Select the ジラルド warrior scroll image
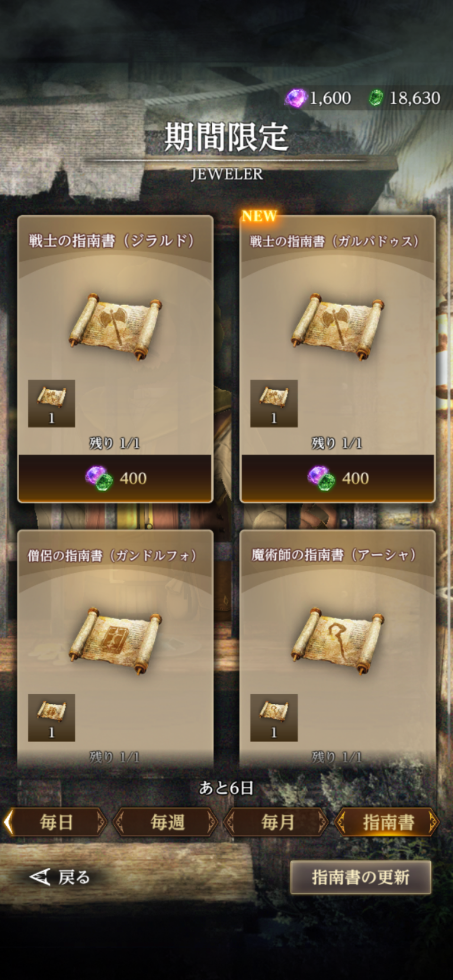This screenshot has width=453, height=980. [116, 326]
